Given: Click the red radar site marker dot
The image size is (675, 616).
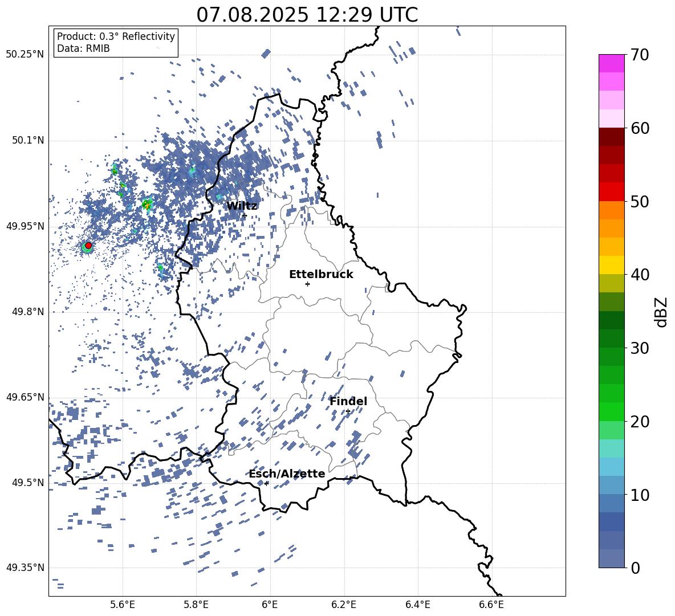Looking at the screenshot, I should coord(88,245).
